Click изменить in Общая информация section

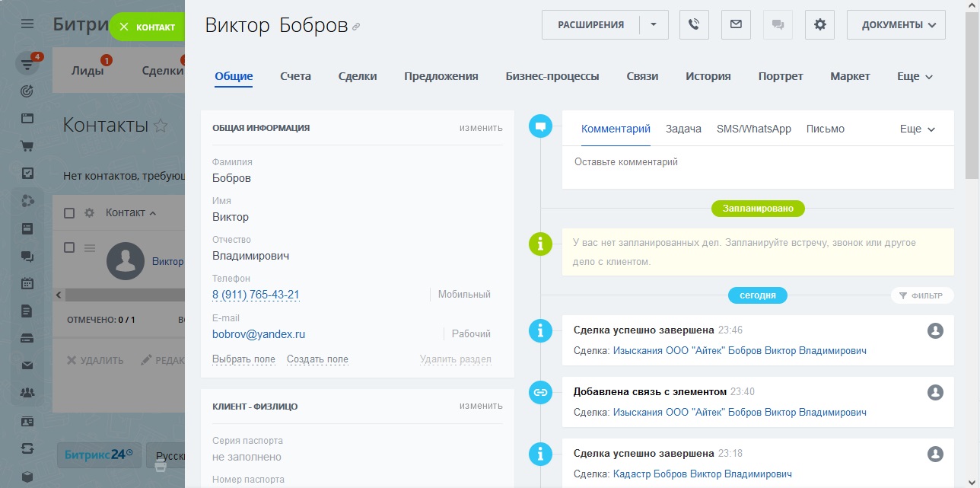click(481, 128)
